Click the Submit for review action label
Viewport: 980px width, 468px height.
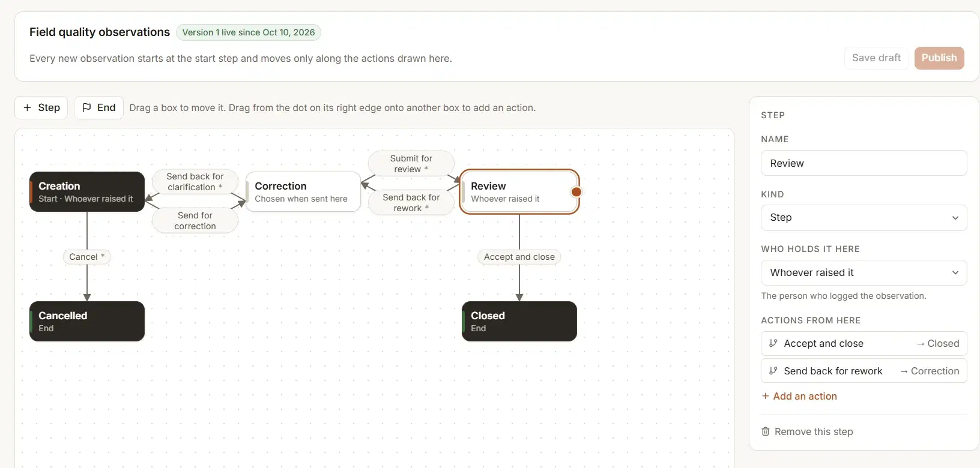pyautogui.click(x=411, y=164)
